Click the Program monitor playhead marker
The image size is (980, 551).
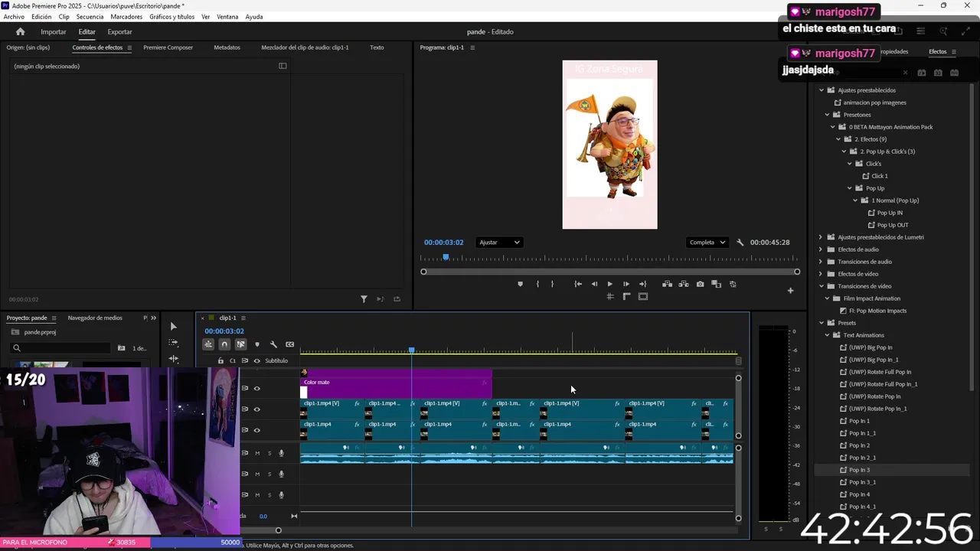[x=446, y=257]
